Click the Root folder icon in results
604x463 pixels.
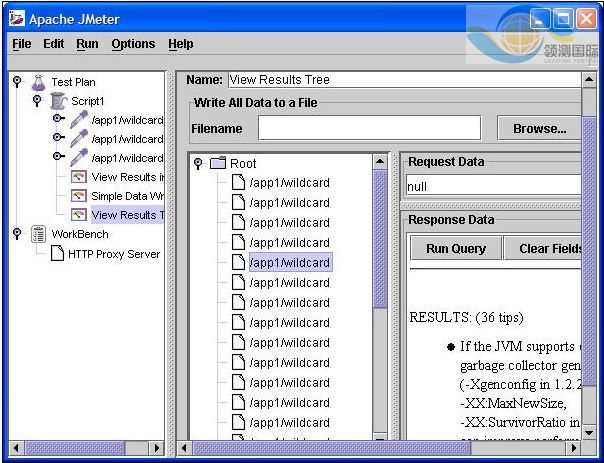(x=218, y=163)
